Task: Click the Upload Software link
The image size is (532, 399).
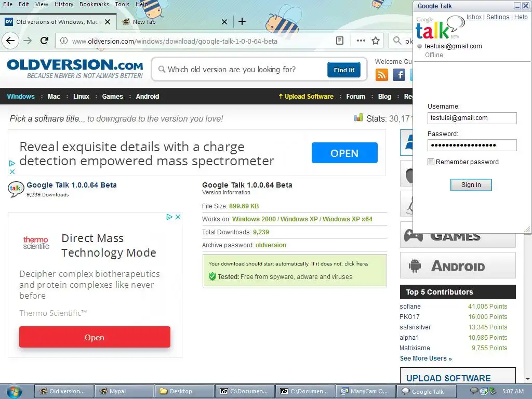Action: click(306, 96)
